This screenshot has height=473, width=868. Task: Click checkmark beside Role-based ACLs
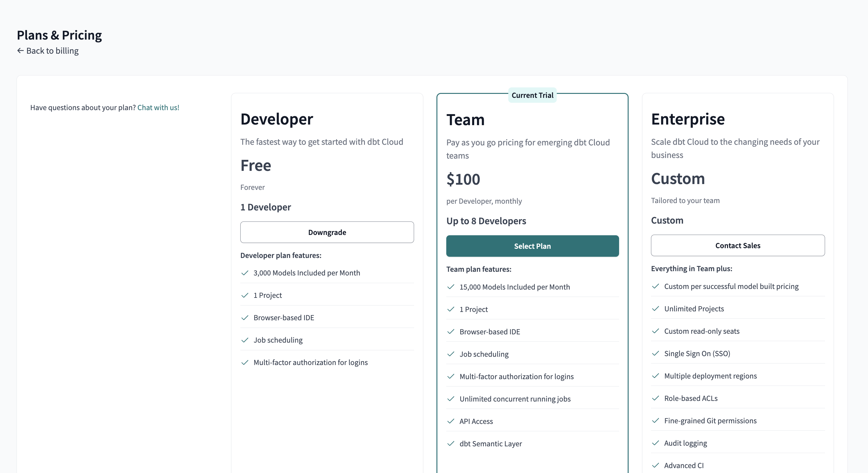tap(655, 398)
